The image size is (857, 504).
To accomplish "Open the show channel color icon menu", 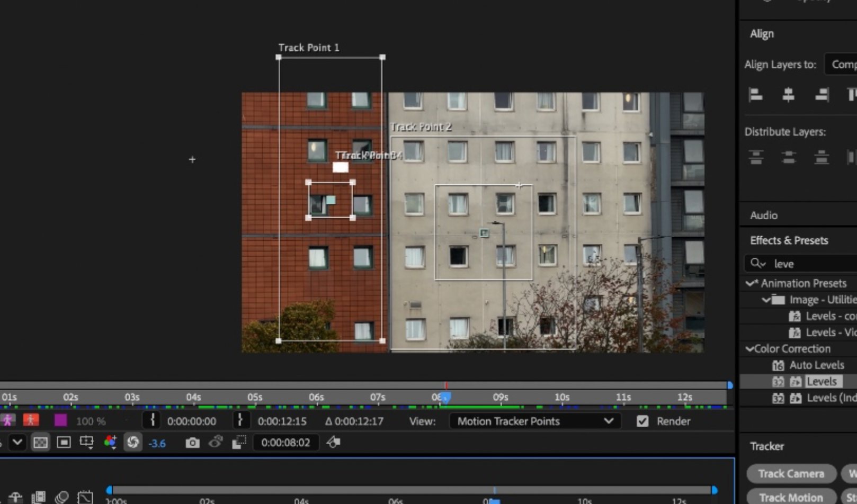I will [x=110, y=442].
